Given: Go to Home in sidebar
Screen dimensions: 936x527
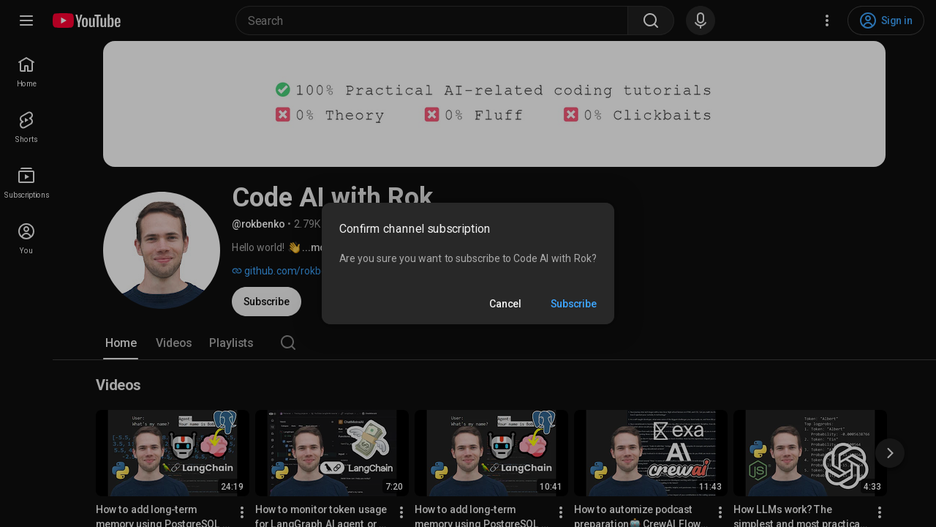Looking at the screenshot, I should 26,72.
